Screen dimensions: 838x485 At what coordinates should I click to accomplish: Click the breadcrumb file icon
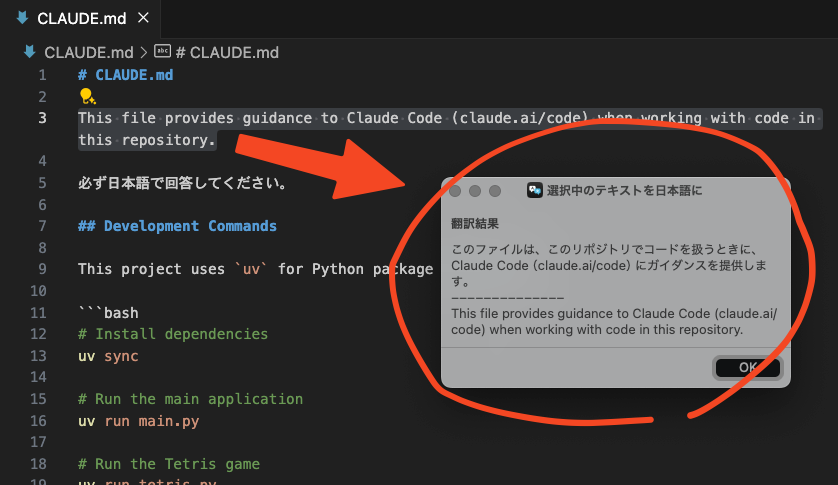point(30,52)
